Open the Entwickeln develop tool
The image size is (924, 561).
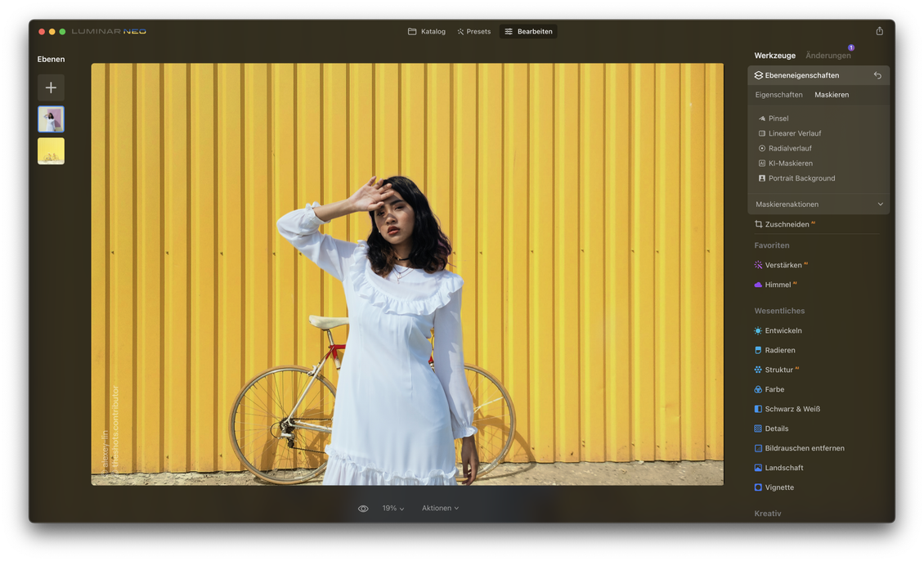[x=783, y=330]
